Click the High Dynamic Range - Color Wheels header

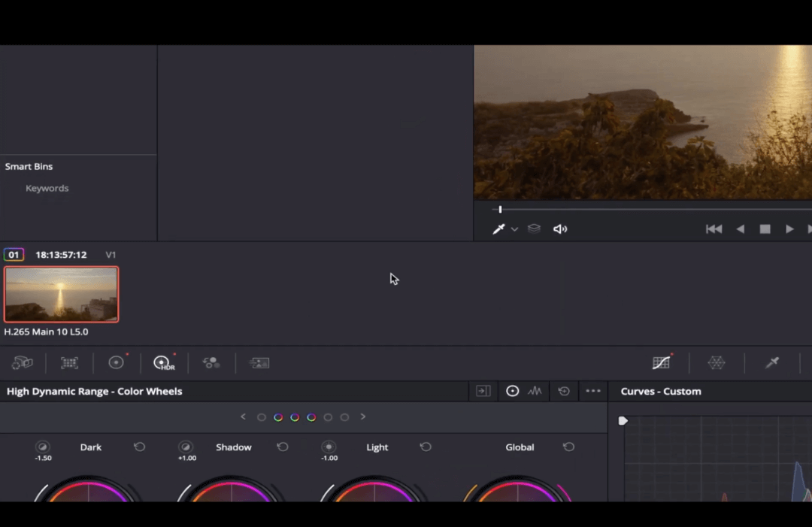click(x=94, y=391)
